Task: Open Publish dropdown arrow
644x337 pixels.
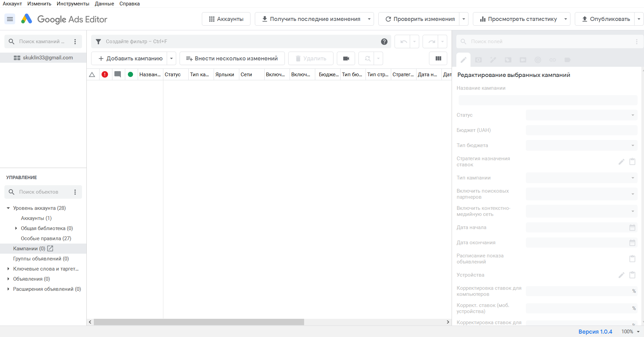Action: pos(639,19)
